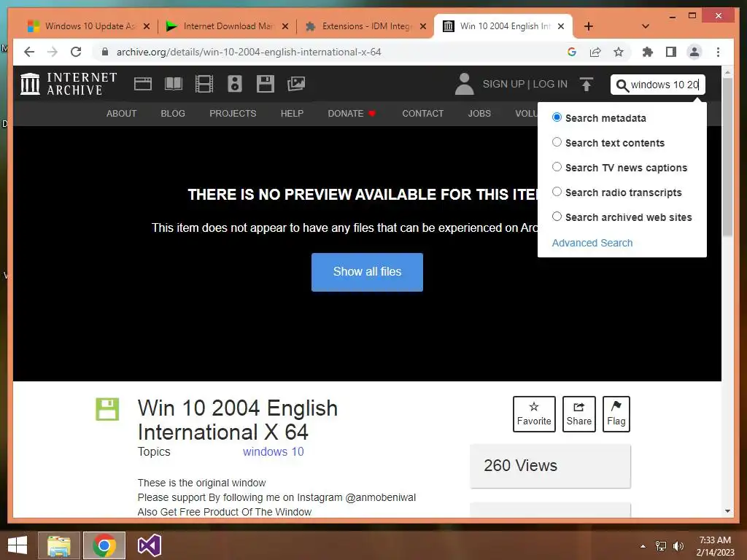Switch to the Internet Download Manager tab
The width and height of the screenshot is (747, 560).
coord(228,26)
